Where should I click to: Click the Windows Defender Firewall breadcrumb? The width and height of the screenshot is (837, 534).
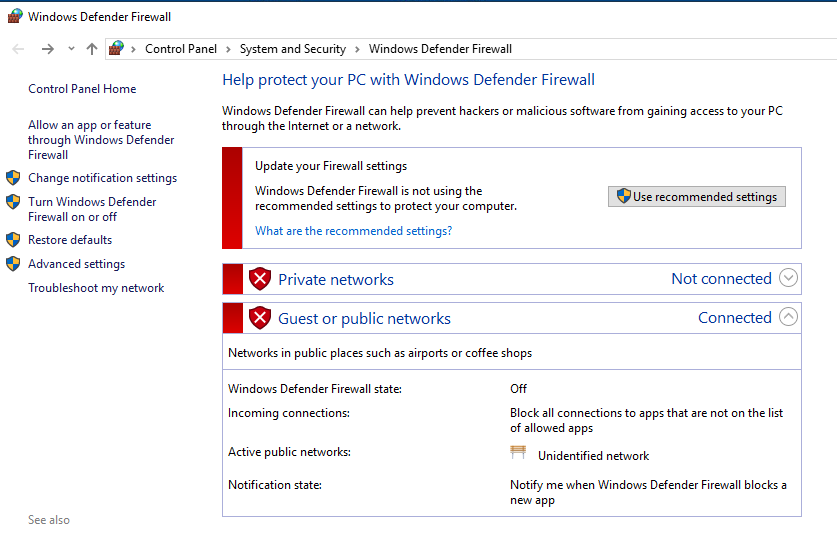[440, 49]
